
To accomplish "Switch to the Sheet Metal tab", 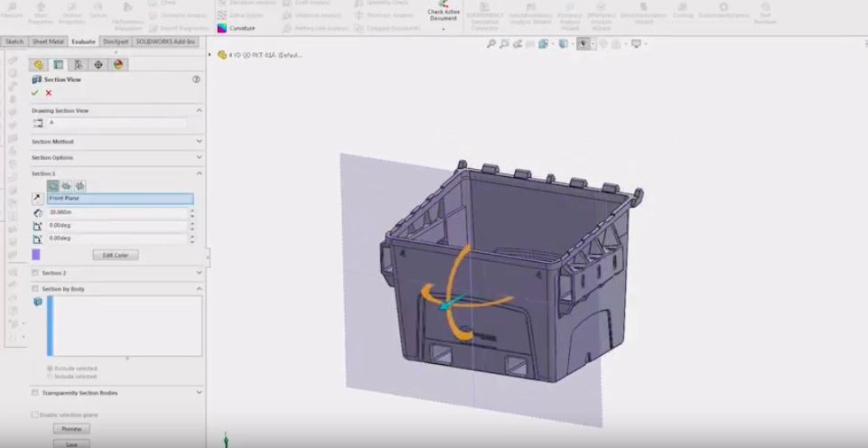I will coord(48,42).
